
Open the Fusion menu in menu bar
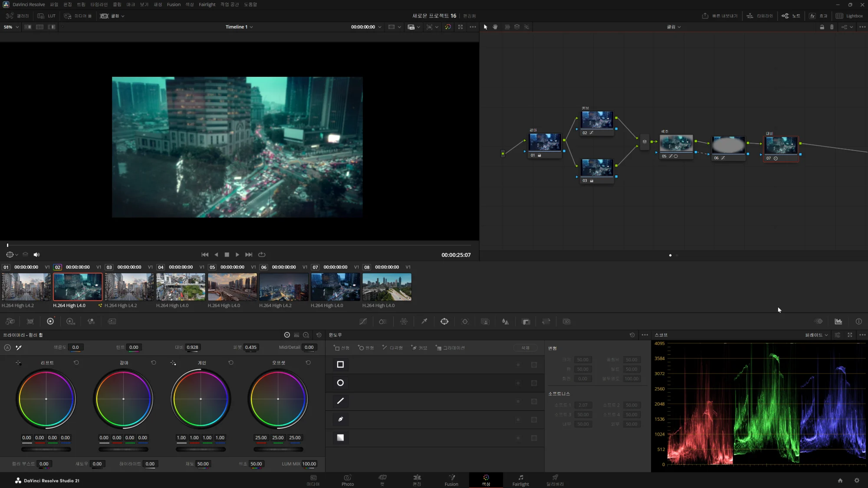coord(174,4)
